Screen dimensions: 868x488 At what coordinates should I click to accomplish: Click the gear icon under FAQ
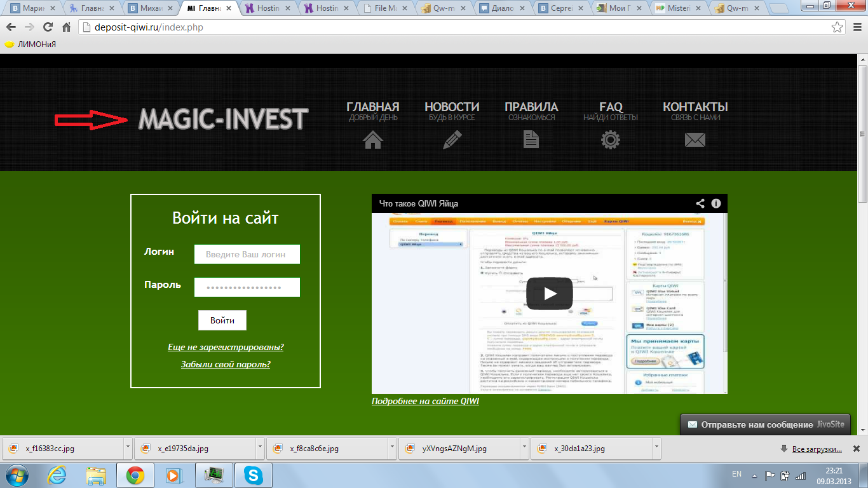click(611, 140)
